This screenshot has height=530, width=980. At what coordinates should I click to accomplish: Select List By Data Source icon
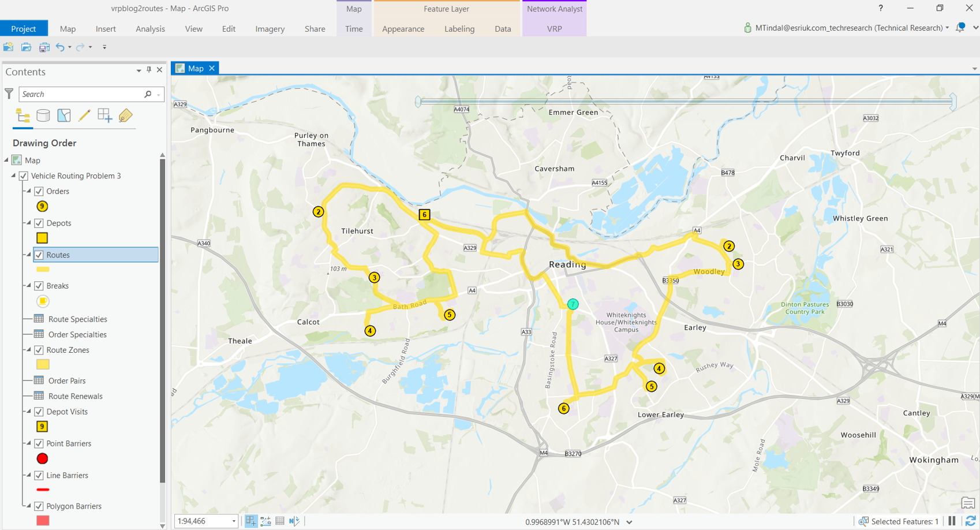43,116
